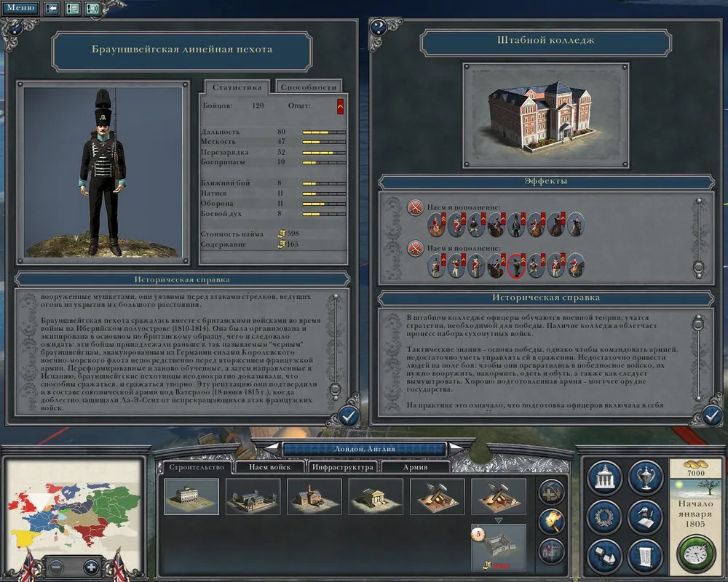Open technology panel with quill-and-book icon
The image size is (728, 582).
tap(645, 517)
